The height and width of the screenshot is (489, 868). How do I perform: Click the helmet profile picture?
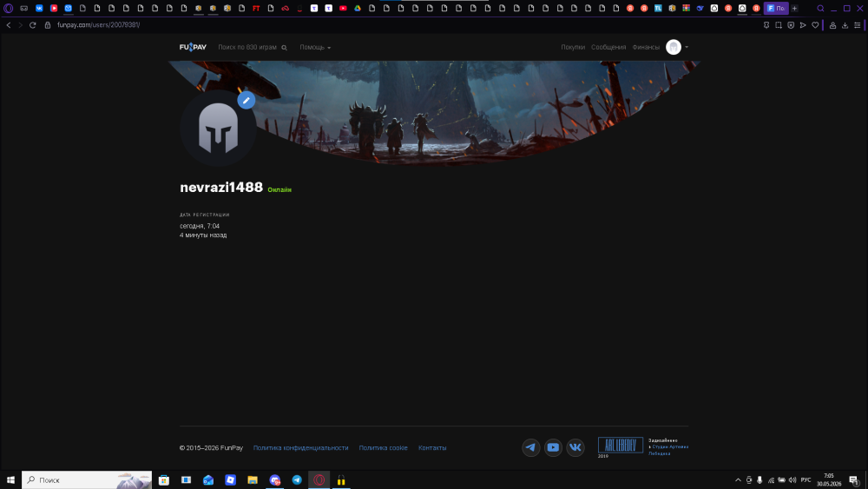coord(218,129)
